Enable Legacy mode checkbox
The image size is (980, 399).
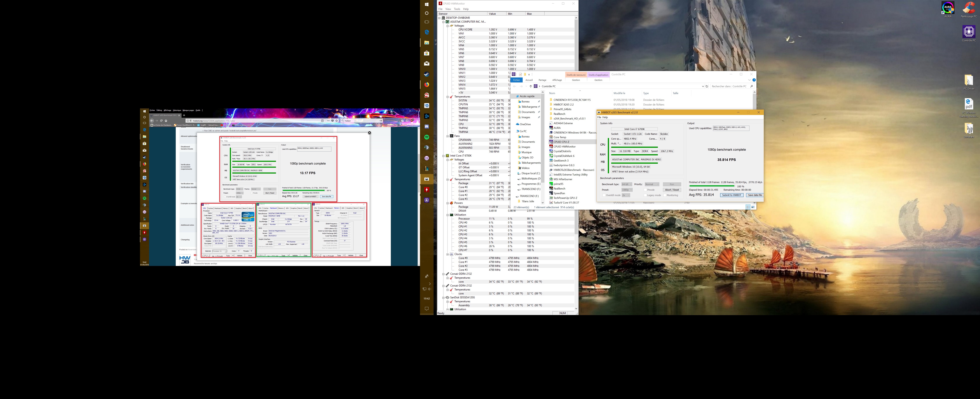pyautogui.click(x=645, y=195)
